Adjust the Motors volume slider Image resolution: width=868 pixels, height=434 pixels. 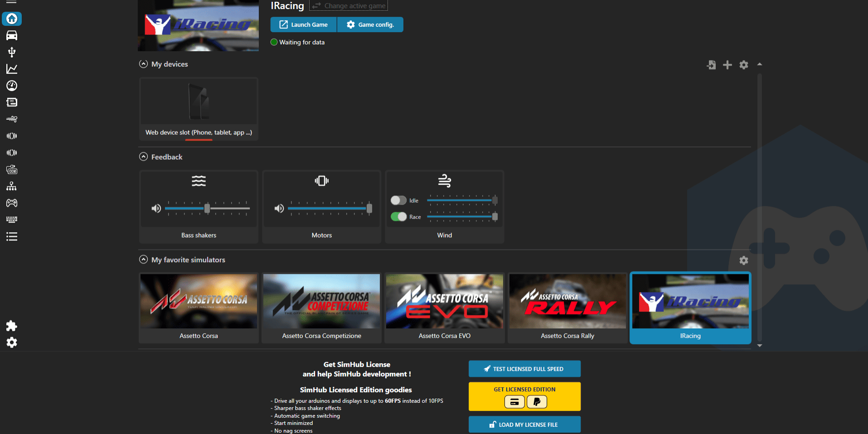[x=369, y=208]
